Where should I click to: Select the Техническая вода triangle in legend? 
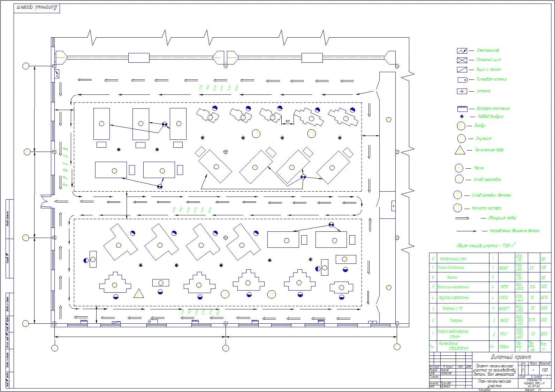coord(460,150)
